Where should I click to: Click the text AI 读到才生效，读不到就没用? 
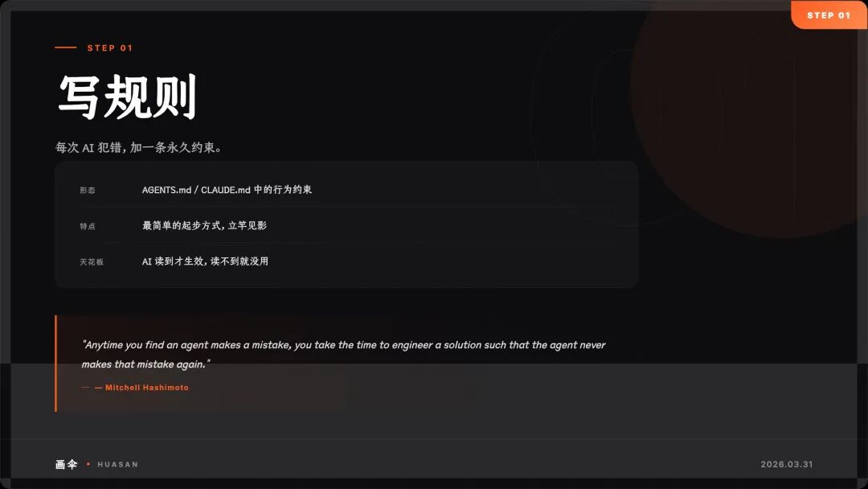click(x=205, y=261)
